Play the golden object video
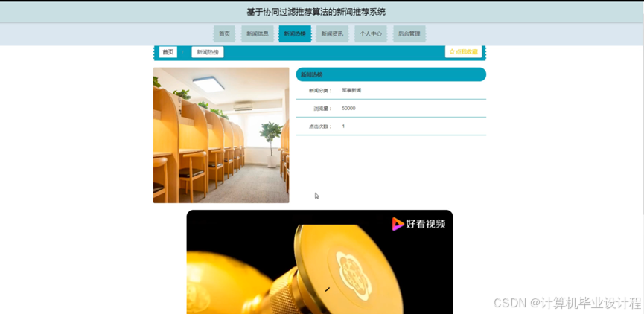 319,262
